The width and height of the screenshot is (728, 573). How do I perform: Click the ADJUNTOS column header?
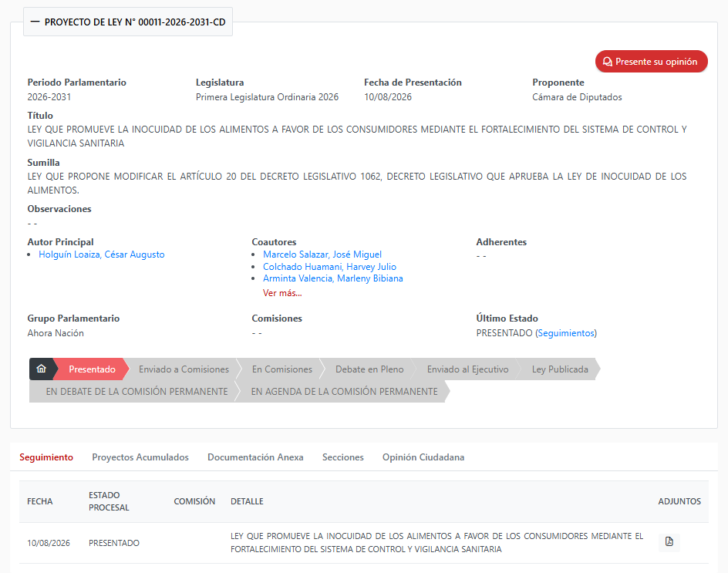679,501
